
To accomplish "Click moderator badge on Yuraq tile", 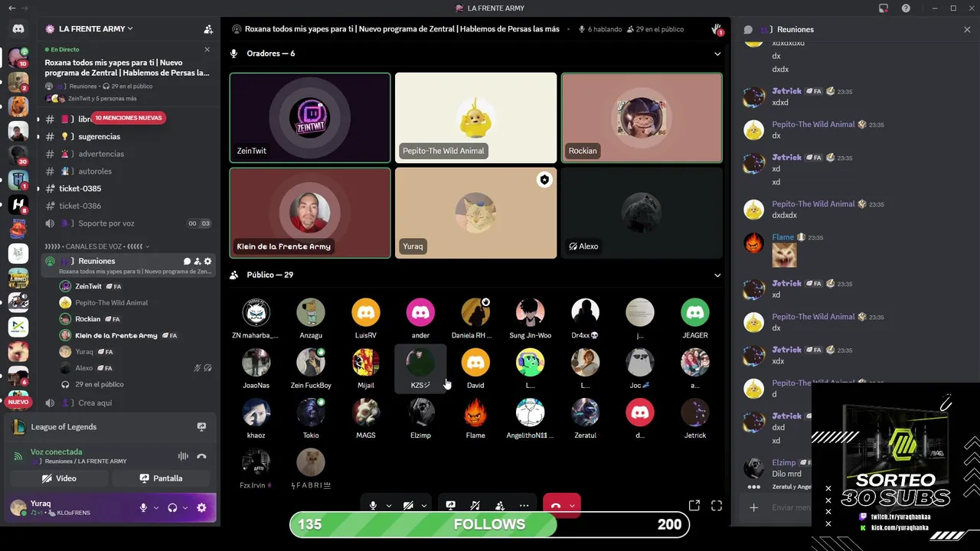I will (544, 180).
